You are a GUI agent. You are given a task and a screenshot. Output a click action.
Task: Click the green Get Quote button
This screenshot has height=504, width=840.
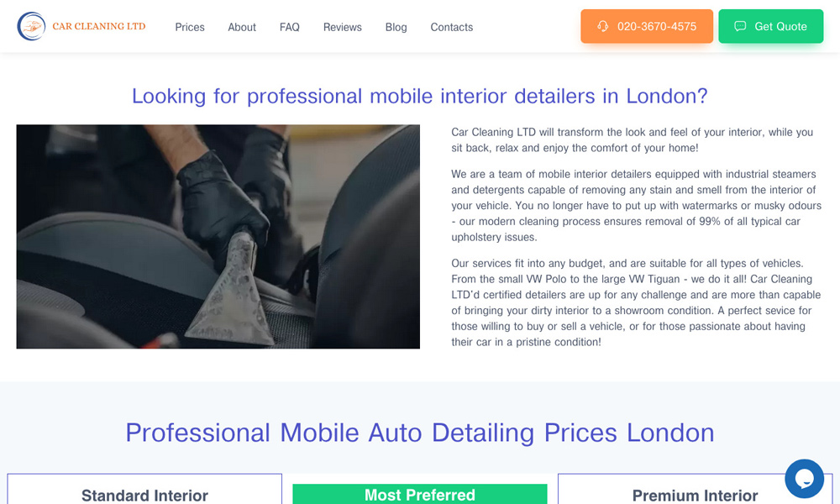(771, 26)
